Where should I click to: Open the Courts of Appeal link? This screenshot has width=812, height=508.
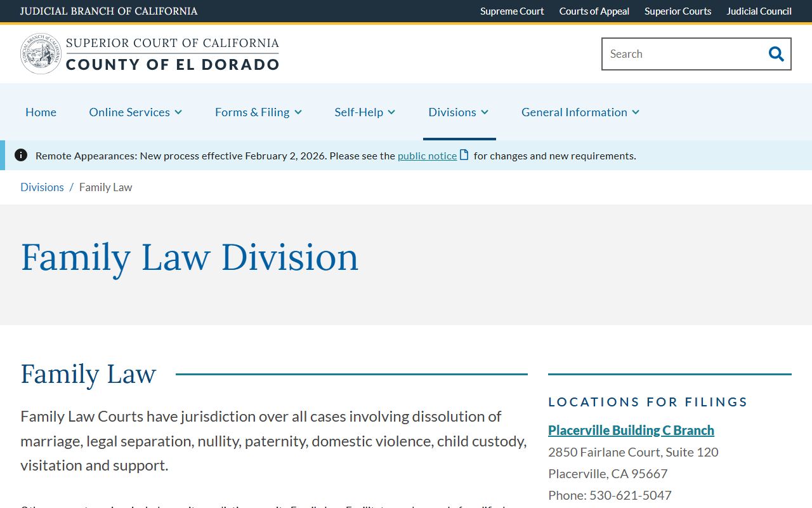594,11
